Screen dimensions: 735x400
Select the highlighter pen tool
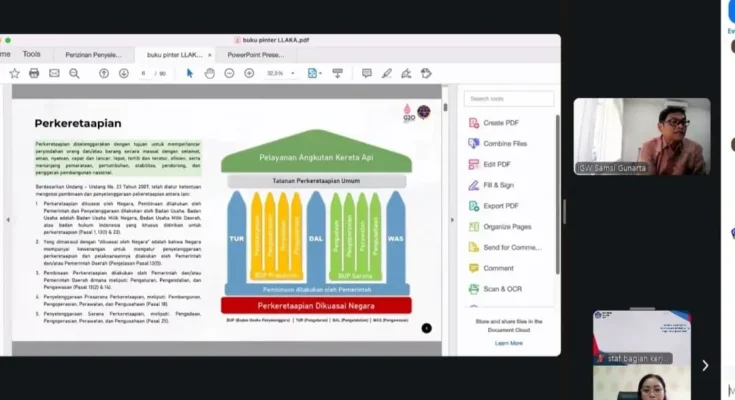coord(387,73)
